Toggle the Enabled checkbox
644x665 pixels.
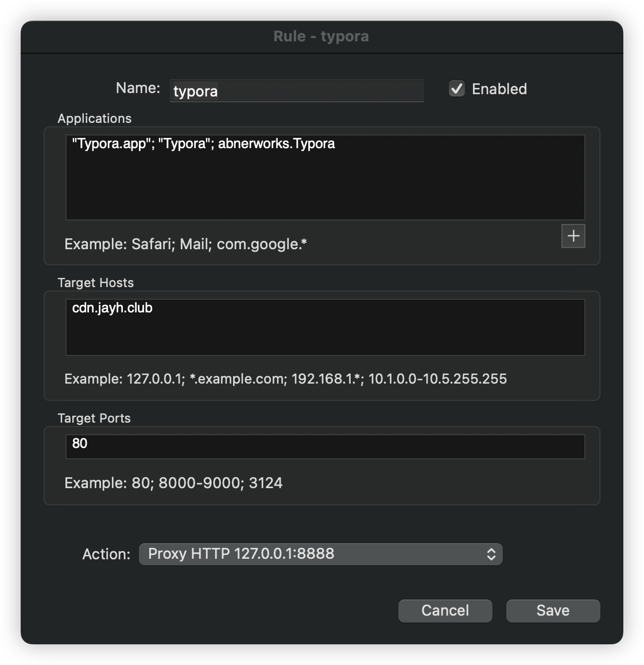click(457, 89)
